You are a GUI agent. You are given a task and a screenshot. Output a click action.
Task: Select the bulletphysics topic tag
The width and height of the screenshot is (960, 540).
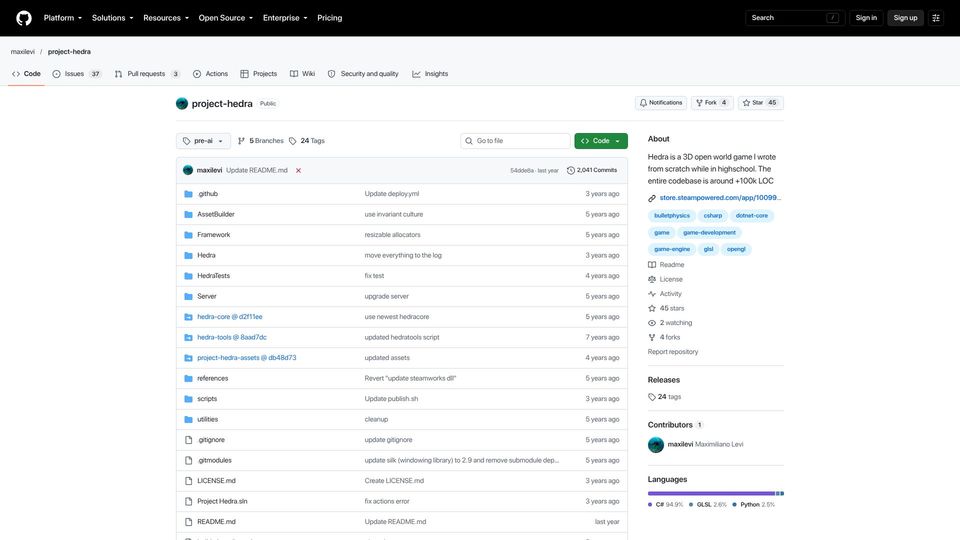pyautogui.click(x=672, y=216)
